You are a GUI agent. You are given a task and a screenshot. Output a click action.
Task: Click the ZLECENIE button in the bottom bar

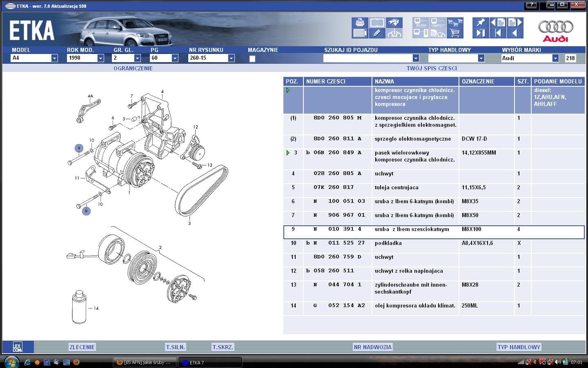point(82,347)
